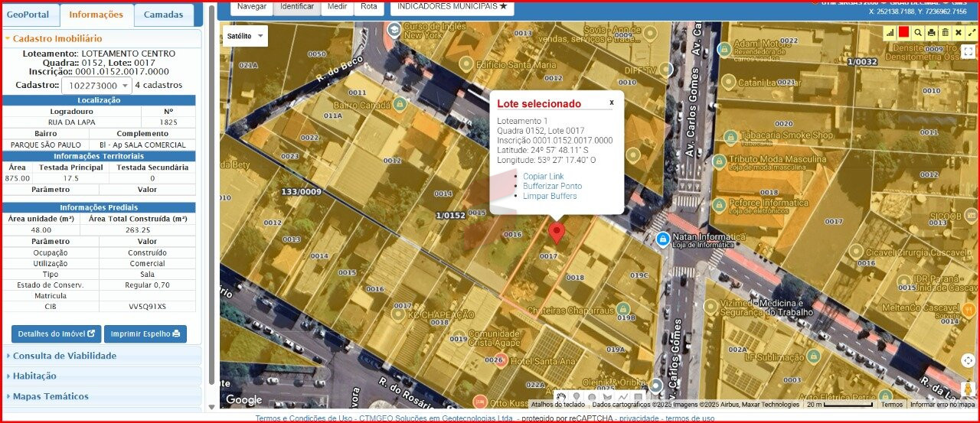
Task: Select the hand pan drawing tool
Action: click(561, 397)
